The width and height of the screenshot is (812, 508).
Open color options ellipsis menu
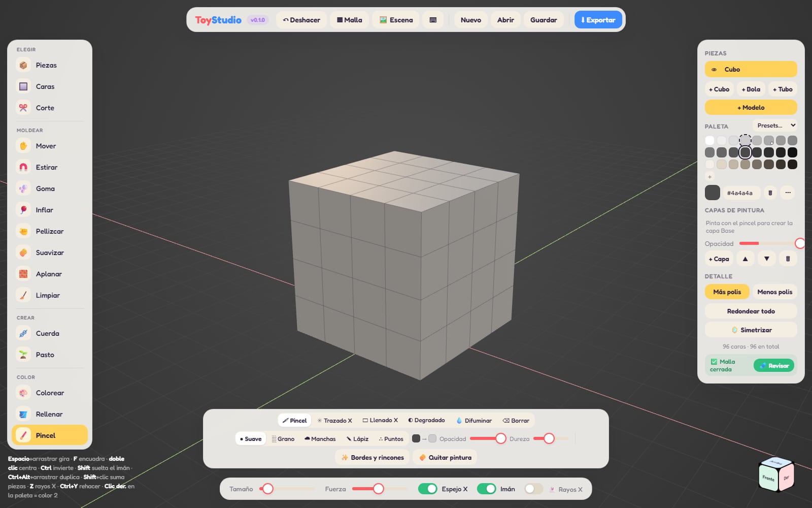click(x=788, y=193)
